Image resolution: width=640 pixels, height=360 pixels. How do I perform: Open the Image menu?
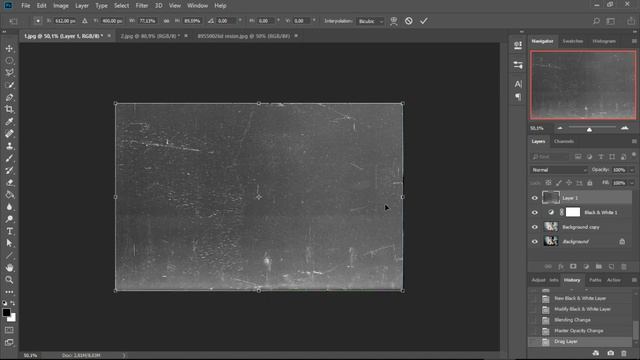tap(61, 6)
